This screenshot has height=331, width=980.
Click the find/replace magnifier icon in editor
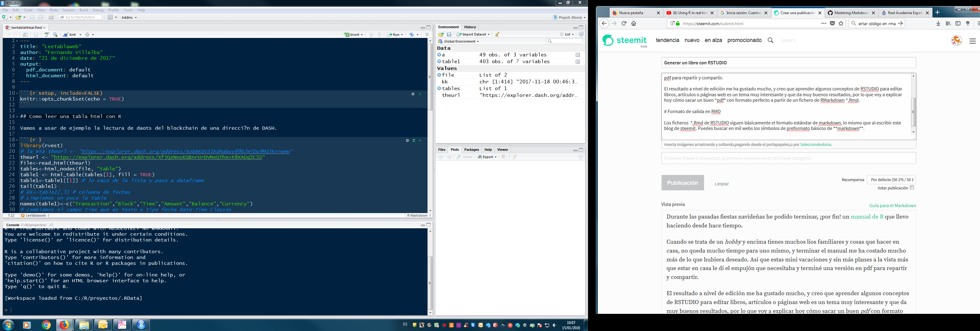click(55, 34)
